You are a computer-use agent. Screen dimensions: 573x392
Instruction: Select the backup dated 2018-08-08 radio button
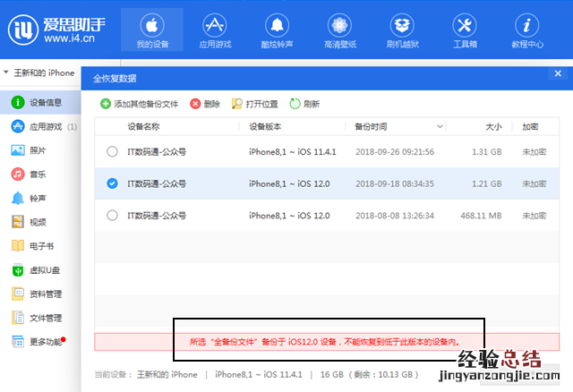point(112,215)
